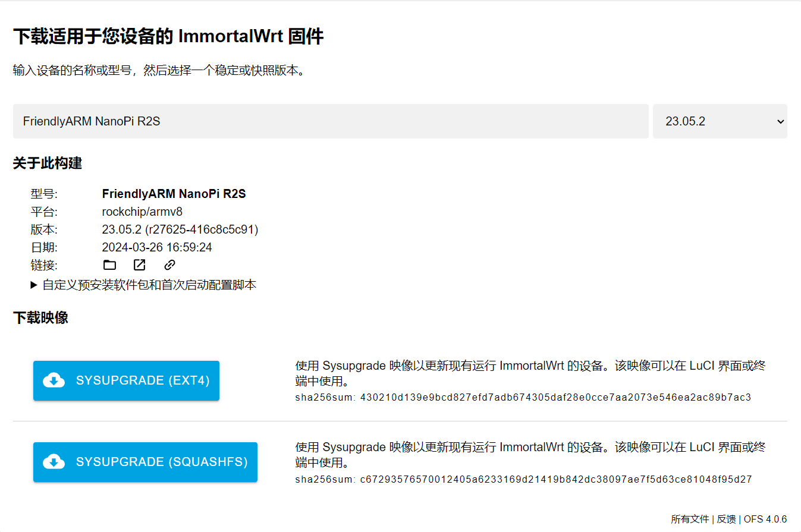Click the page title 下载适用于您设备的 ImmortalWrt 固件

click(x=168, y=36)
